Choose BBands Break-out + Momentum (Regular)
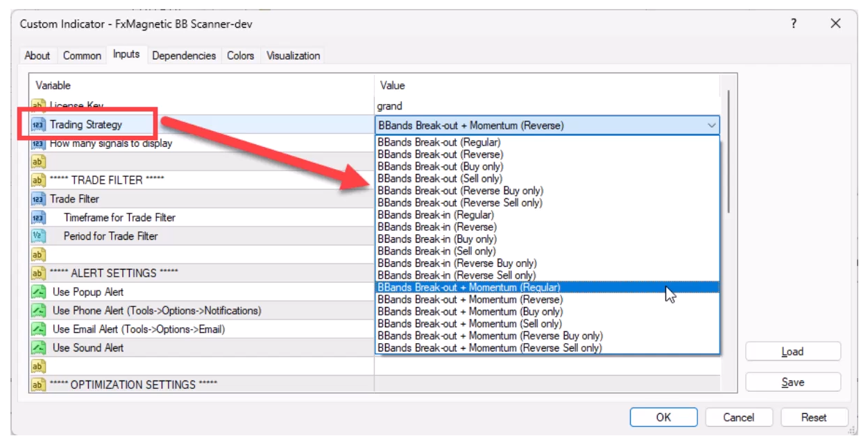 click(x=547, y=288)
